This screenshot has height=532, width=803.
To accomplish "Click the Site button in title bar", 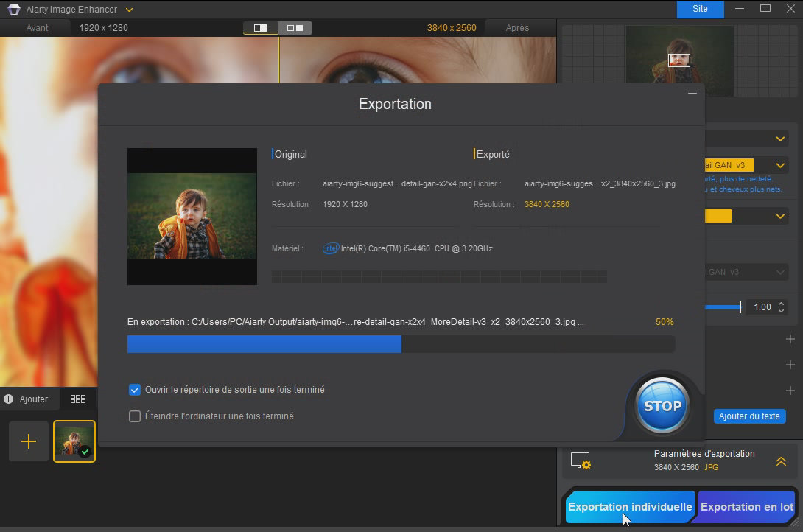I will [x=700, y=9].
